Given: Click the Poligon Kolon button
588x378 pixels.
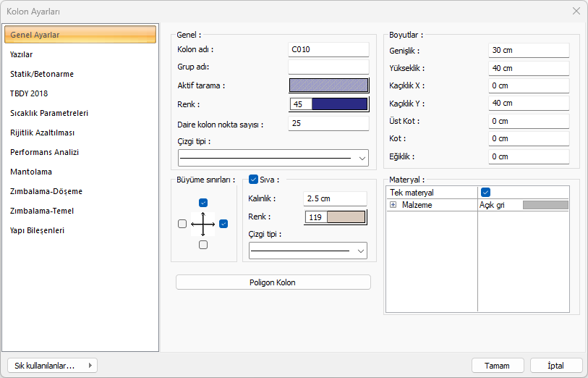Looking at the screenshot, I should tap(273, 282).
